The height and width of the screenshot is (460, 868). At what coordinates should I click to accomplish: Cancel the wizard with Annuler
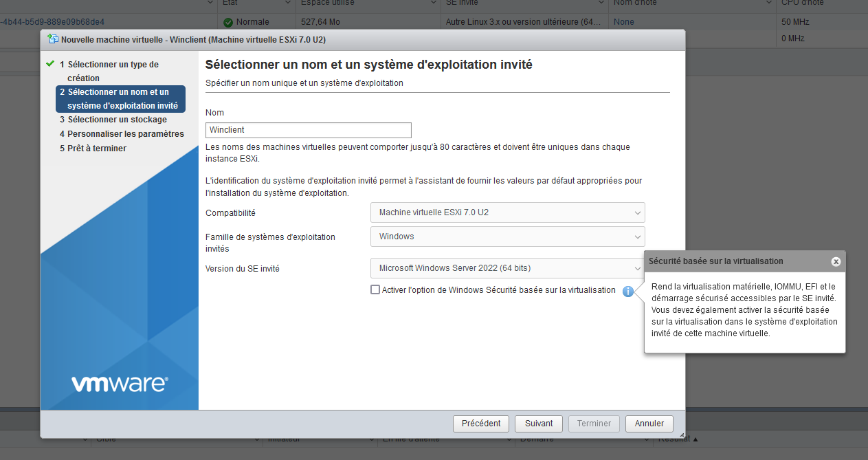649,424
